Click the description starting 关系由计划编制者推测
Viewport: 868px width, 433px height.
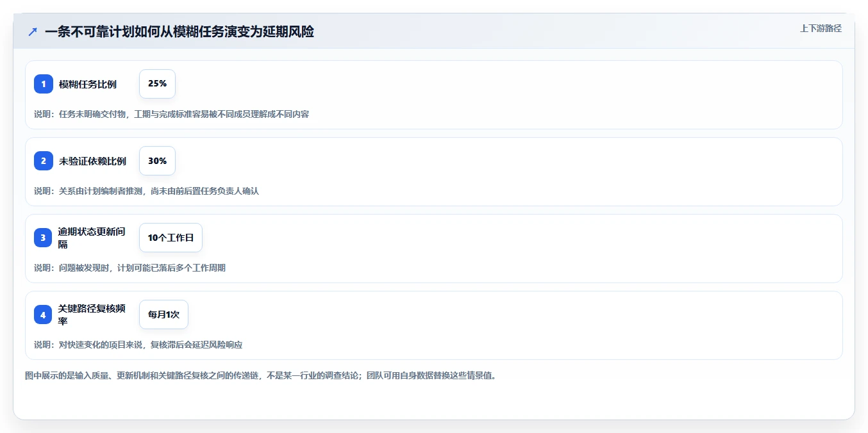[146, 191]
